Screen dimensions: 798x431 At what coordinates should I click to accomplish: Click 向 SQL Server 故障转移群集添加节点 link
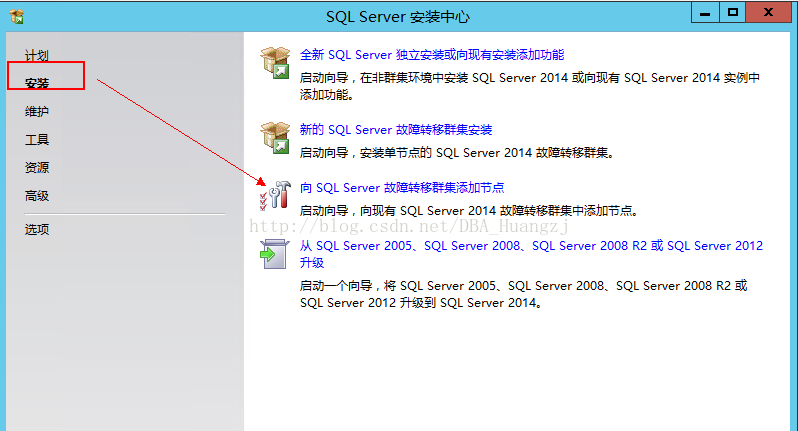pos(402,188)
